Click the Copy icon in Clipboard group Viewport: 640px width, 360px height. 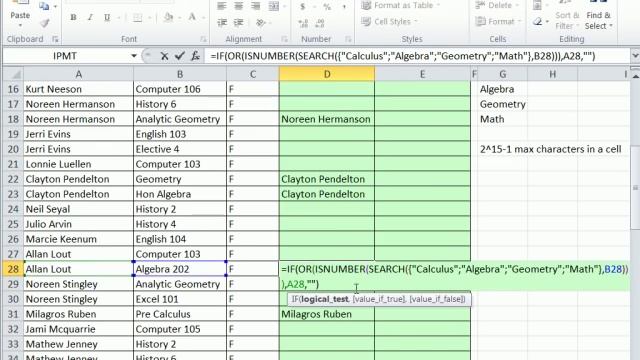(44, 6)
